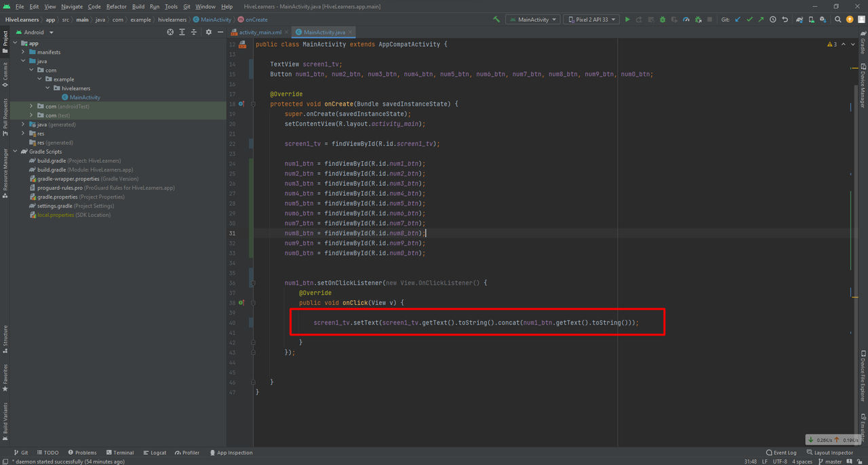The height and width of the screenshot is (465, 868).
Task: Open Project panel gear options
Action: [x=208, y=32]
